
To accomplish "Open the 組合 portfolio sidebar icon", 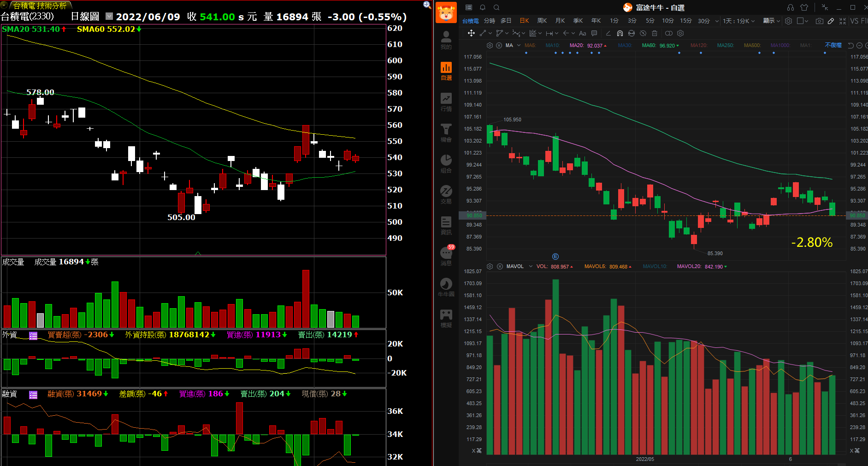I will coord(446,163).
